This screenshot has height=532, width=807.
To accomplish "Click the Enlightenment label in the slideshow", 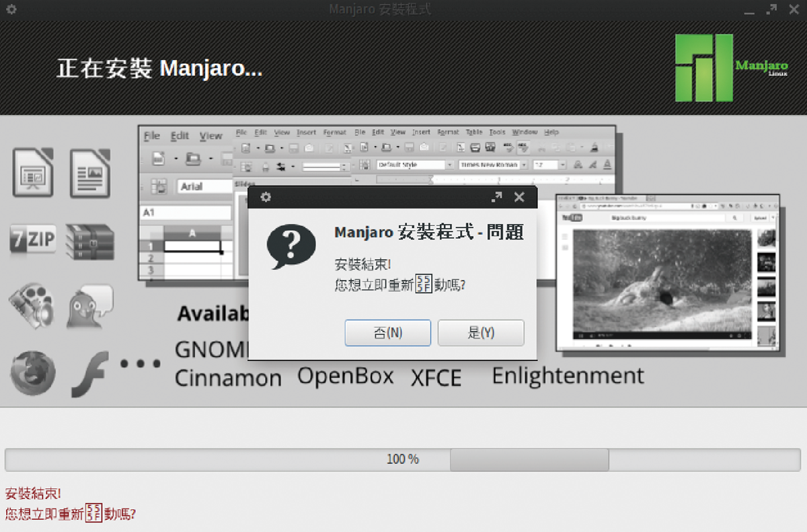I will point(568,376).
